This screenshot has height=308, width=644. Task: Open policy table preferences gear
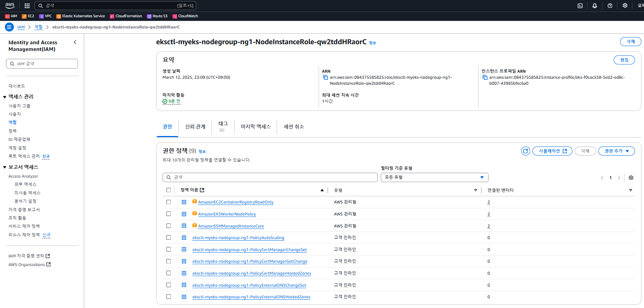coord(631,178)
